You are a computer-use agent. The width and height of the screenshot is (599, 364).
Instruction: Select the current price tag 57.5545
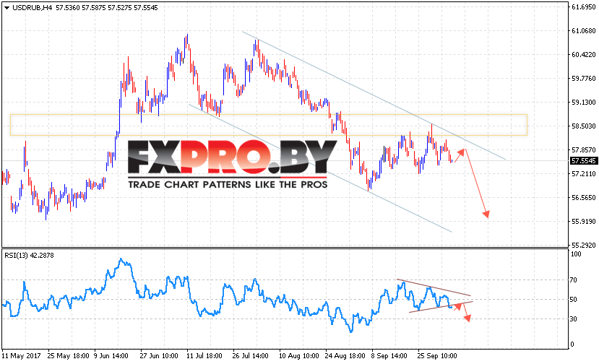tap(583, 161)
